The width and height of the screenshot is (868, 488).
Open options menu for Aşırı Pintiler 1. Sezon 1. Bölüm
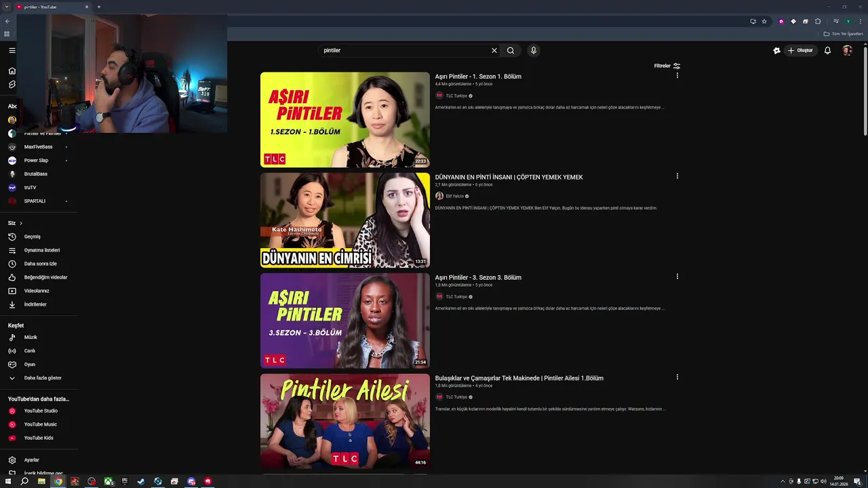point(677,75)
